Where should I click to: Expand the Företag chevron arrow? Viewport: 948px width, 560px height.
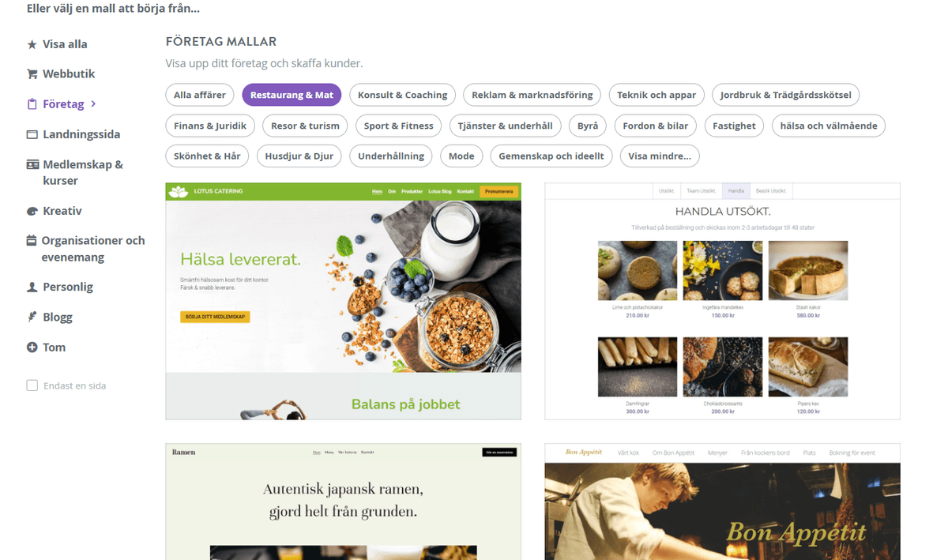[93, 104]
